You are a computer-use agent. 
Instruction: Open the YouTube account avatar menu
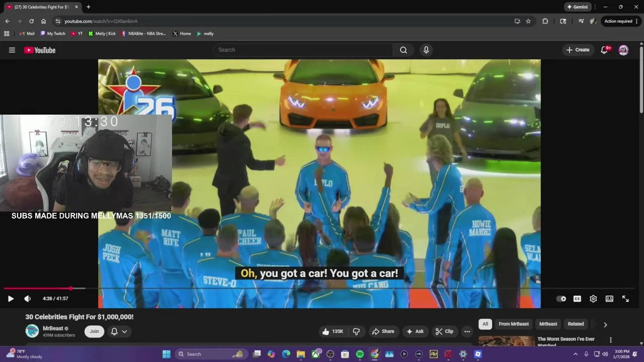pyautogui.click(x=623, y=50)
